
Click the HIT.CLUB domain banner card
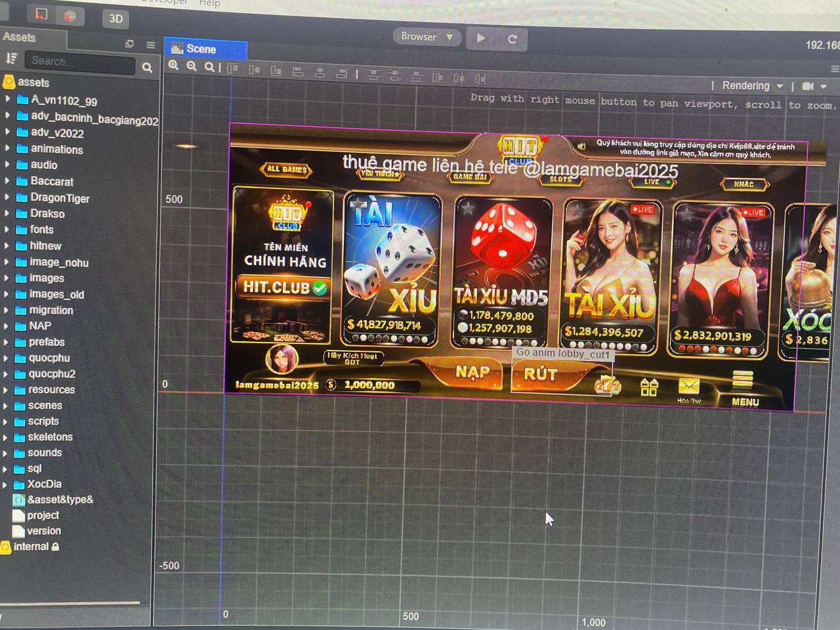click(283, 264)
